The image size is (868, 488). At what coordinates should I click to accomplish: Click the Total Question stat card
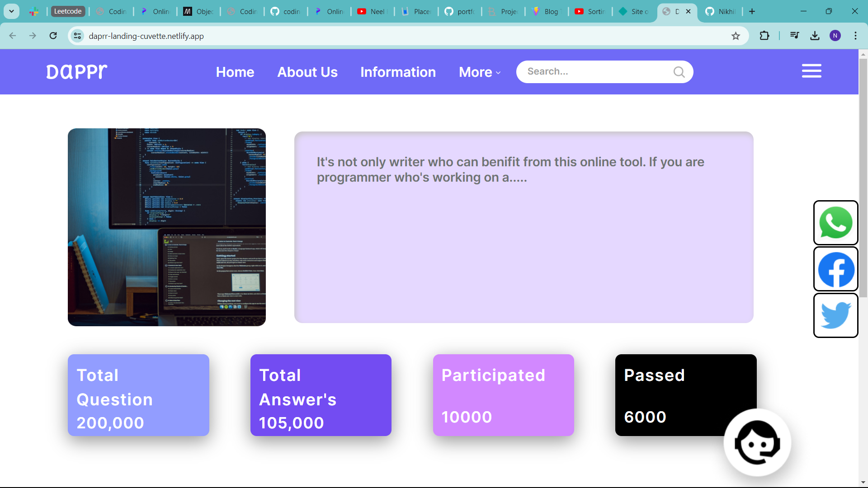tap(138, 395)
